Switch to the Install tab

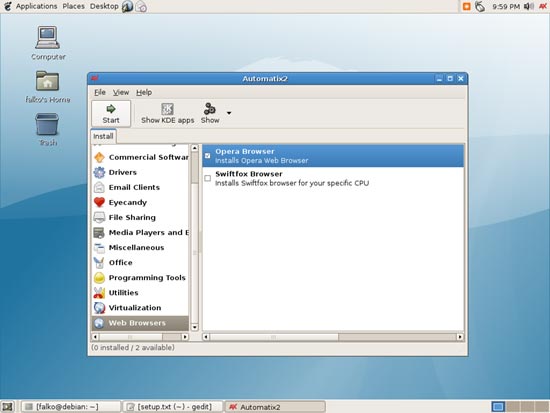[103, 136]
